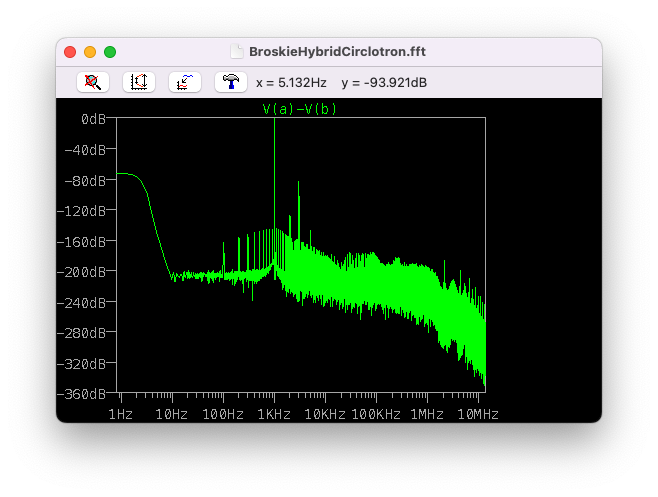Click the 100KHz frequency axis label
Viewport: 658px width, 497px height.
pos(376,415)
